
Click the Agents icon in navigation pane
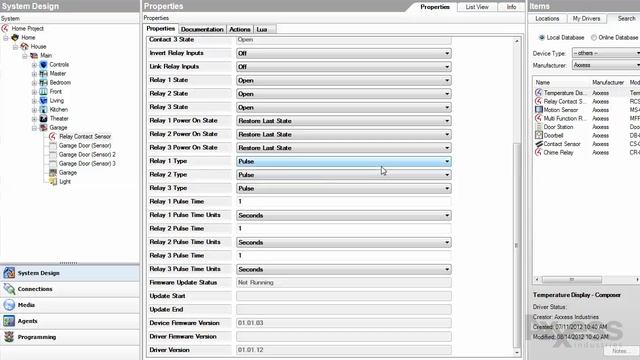click(x=9, y=321)
